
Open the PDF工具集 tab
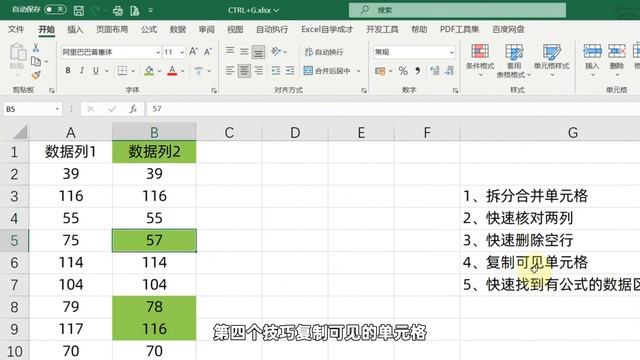459,29
